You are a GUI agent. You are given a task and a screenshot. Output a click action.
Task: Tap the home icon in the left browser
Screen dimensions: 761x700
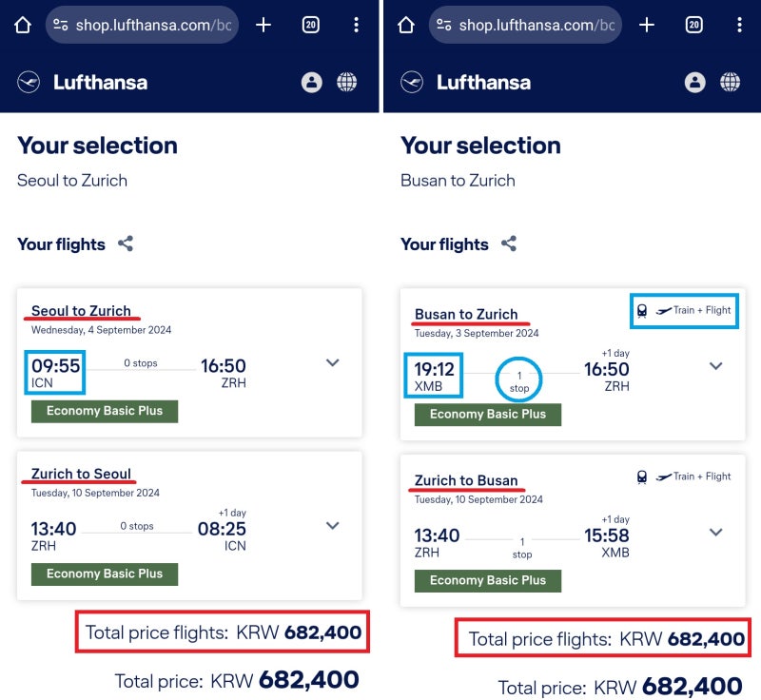[x=22, y=26]
